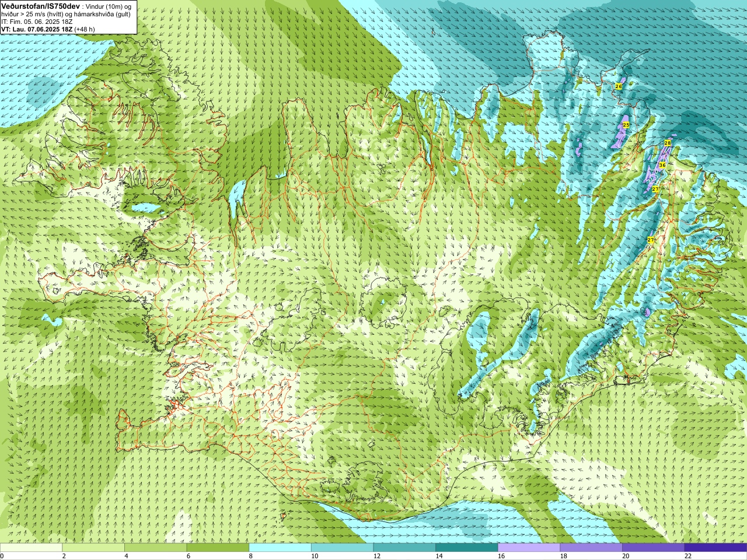Pick the pale cream 0–2 m/s scale swatch
The width and height of the screenshot is (747, 560).
click(31, 548)
